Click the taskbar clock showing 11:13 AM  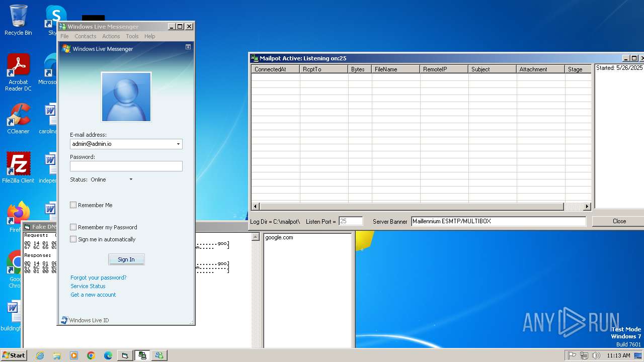618,355
